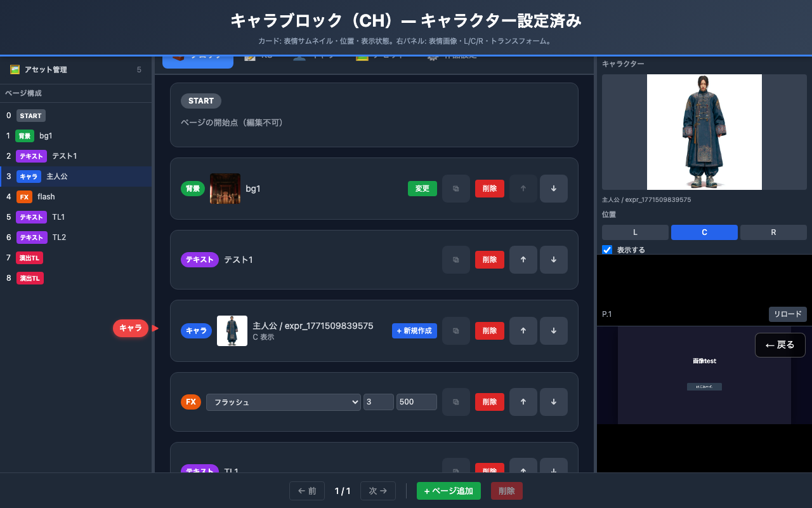Click the text ページの開始点（編集不可）
812x508 pixels.
232,123
